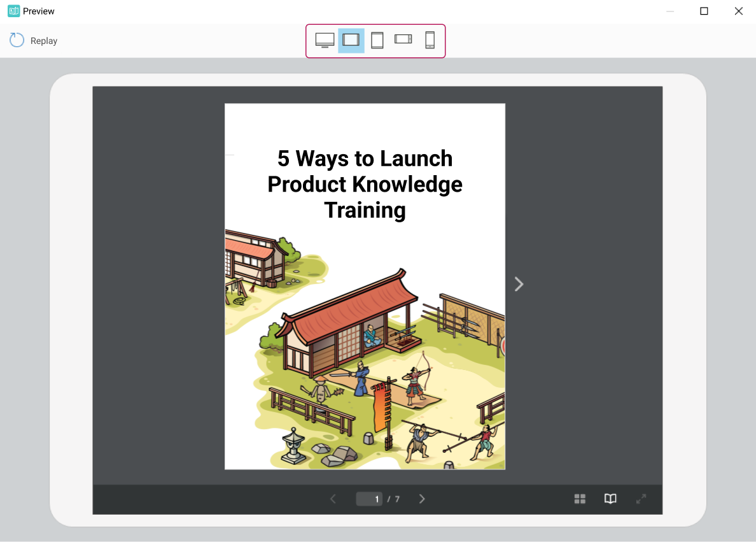
Task: Click the previous page arrow
Action: click(333, 499)
